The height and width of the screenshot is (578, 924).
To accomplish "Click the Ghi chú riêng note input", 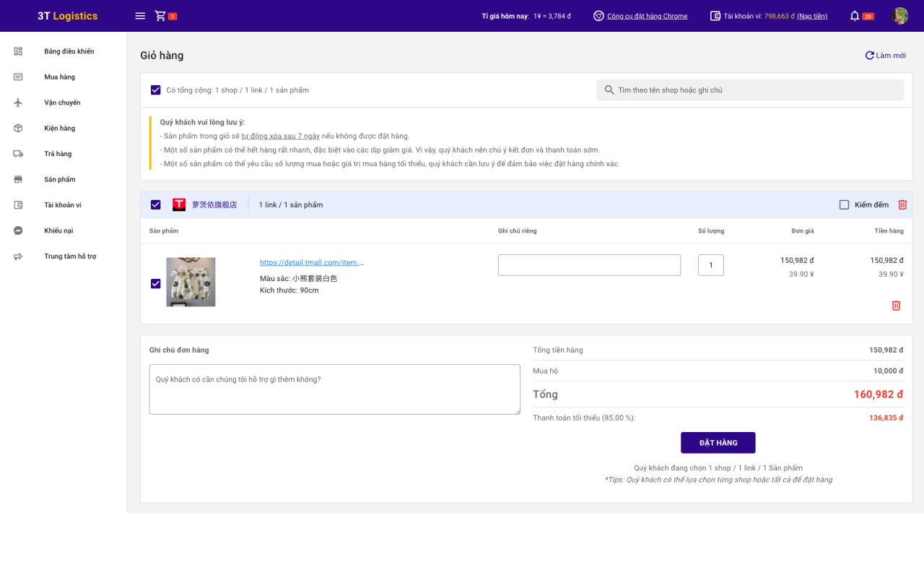I will (x=589, y=265).
